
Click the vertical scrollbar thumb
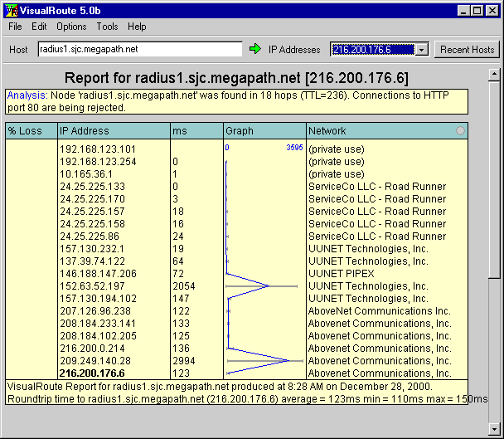[x=494, y=179]
